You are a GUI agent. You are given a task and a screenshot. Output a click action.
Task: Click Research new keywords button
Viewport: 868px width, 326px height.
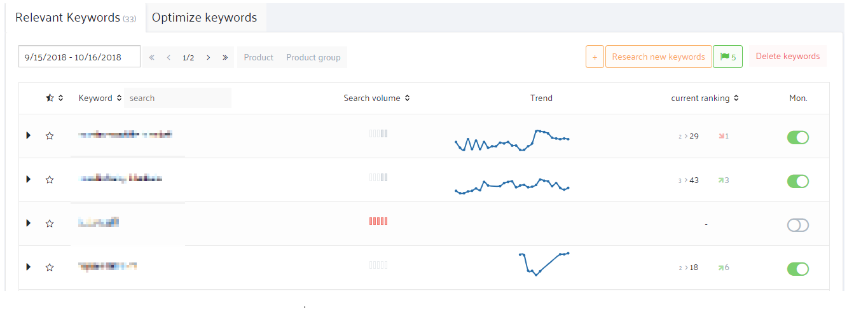tap(658, 57)
